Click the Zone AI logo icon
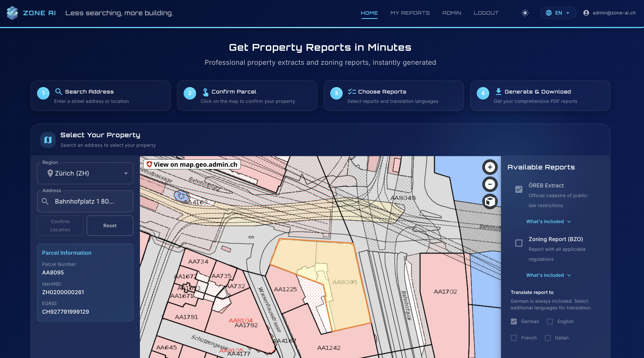This screenshot has height=358, width=644. pyautogui.click(x=12, y=13)
